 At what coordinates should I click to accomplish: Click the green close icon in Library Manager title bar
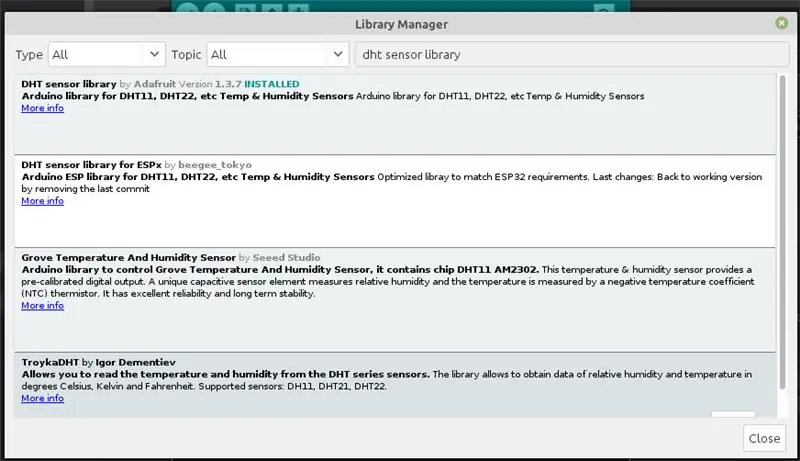pyautogui.click(x=781, y=22)
